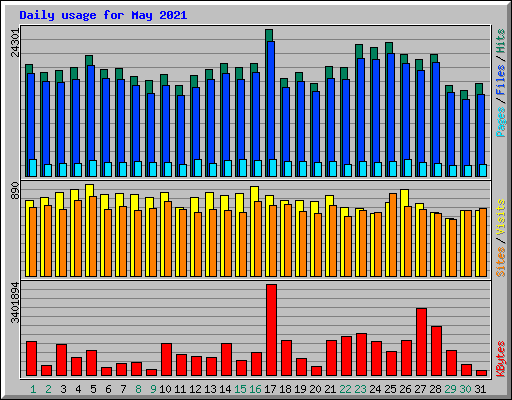This screenshot has height=400, width=512.
Task: Click the day label 8
Action: point(138,389)
